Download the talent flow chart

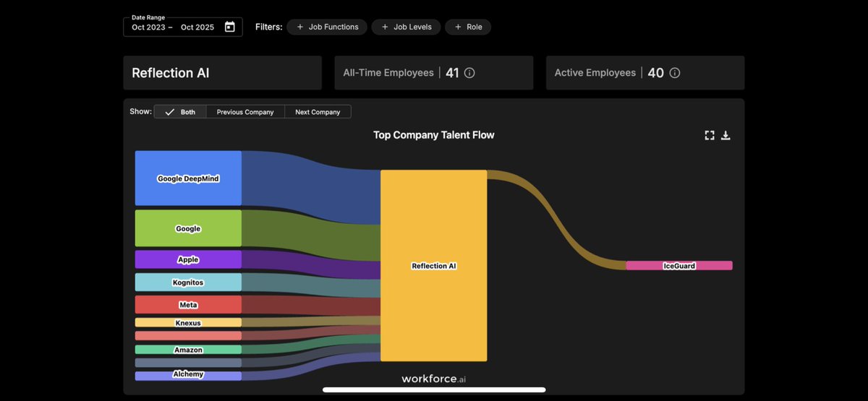tap(726, 136)
